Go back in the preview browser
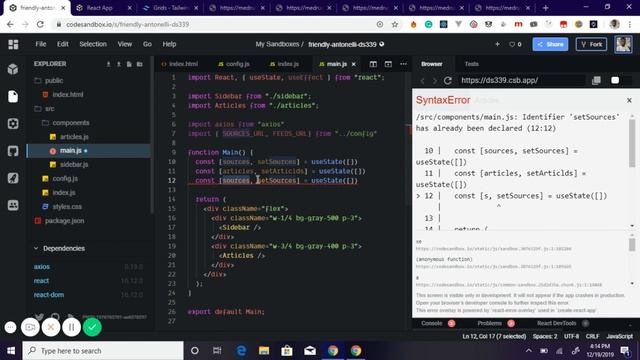 pyautogui.click(x=422, y=80)
